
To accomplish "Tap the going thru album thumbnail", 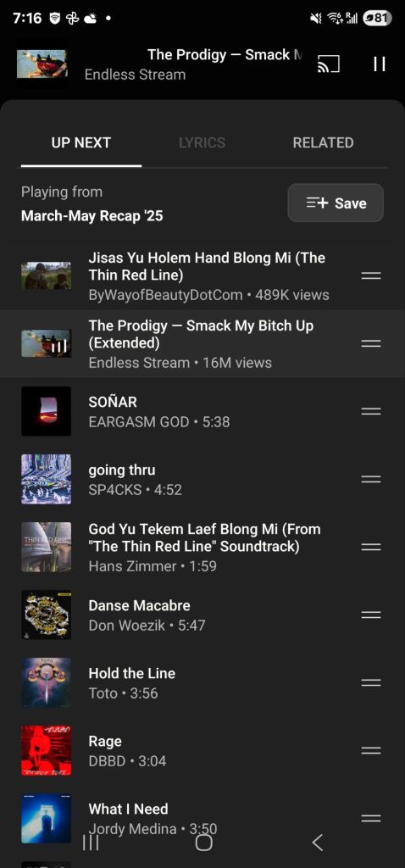I will (46, 479).
